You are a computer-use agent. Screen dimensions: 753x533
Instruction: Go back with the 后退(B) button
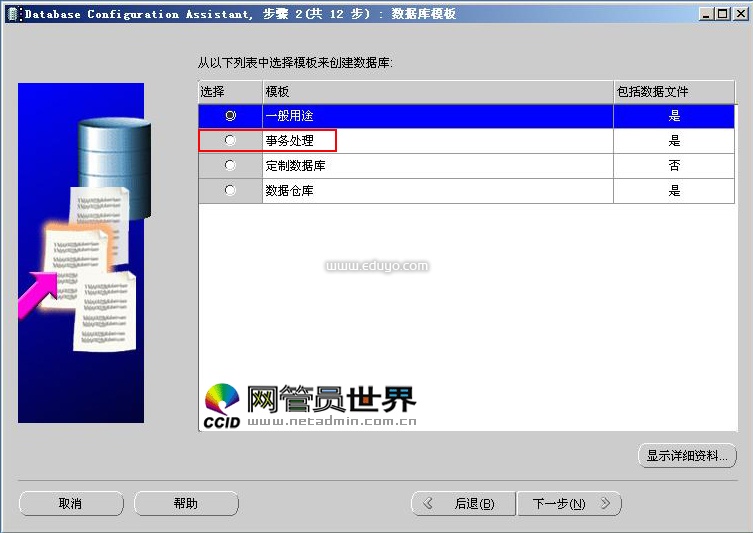[x=464, y=504]
